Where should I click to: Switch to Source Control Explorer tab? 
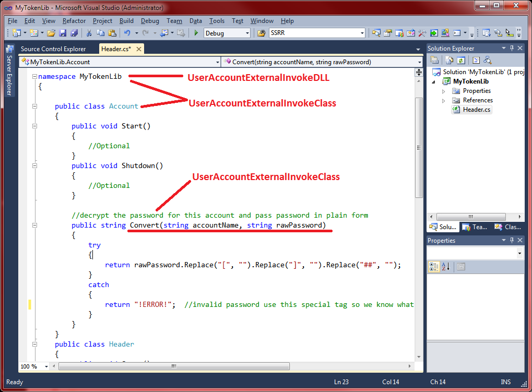pos(53,49)
